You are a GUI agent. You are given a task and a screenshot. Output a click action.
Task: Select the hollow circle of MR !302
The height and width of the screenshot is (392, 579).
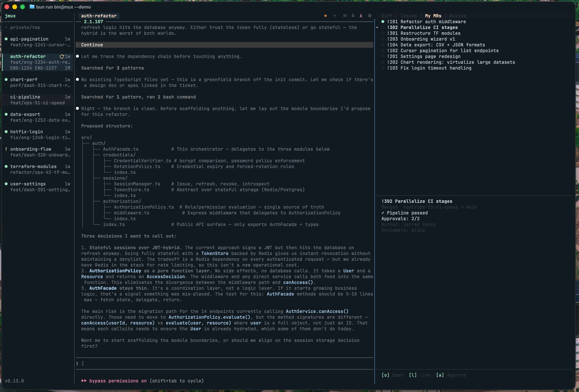pos(383,27)
